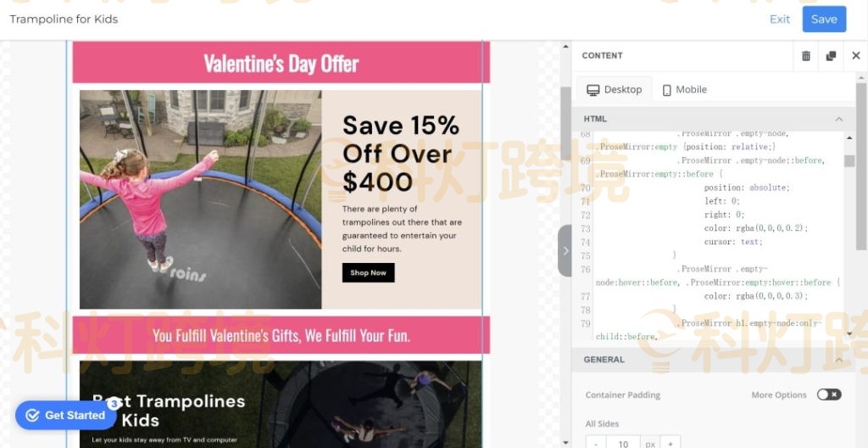Save the email template
This screenshot has width=868, height=448.
(x=824, y=20)
